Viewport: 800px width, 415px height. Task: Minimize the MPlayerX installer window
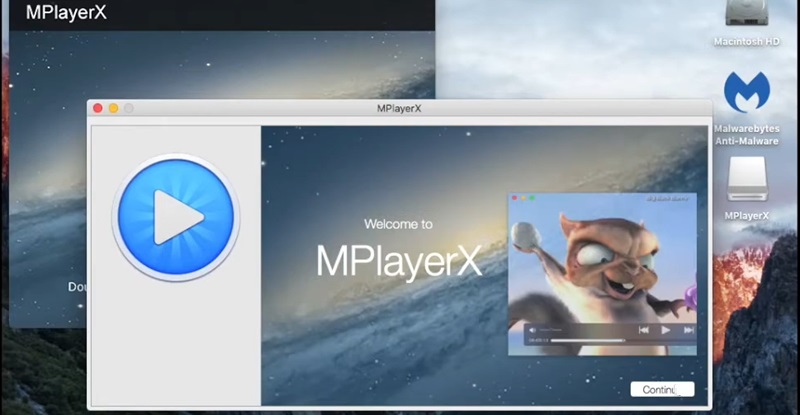113,108
